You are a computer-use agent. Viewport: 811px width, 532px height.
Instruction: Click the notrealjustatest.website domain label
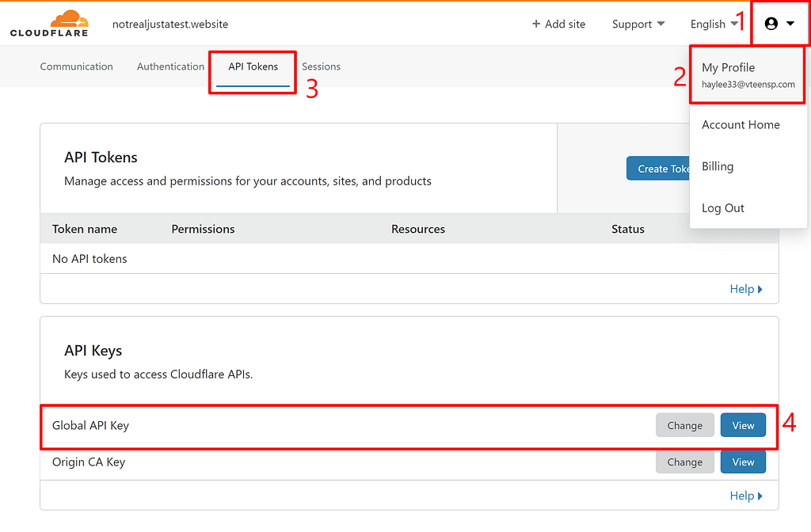point(169,24)
